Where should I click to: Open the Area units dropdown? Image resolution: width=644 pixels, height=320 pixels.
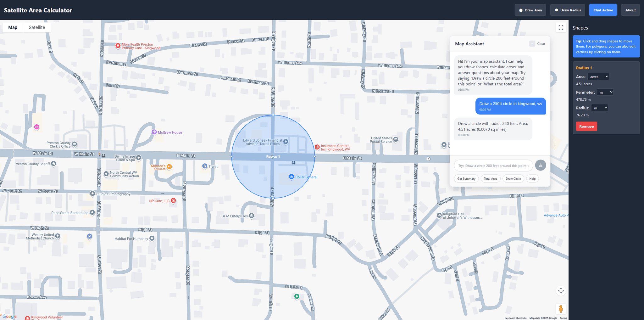click(598, 76)
